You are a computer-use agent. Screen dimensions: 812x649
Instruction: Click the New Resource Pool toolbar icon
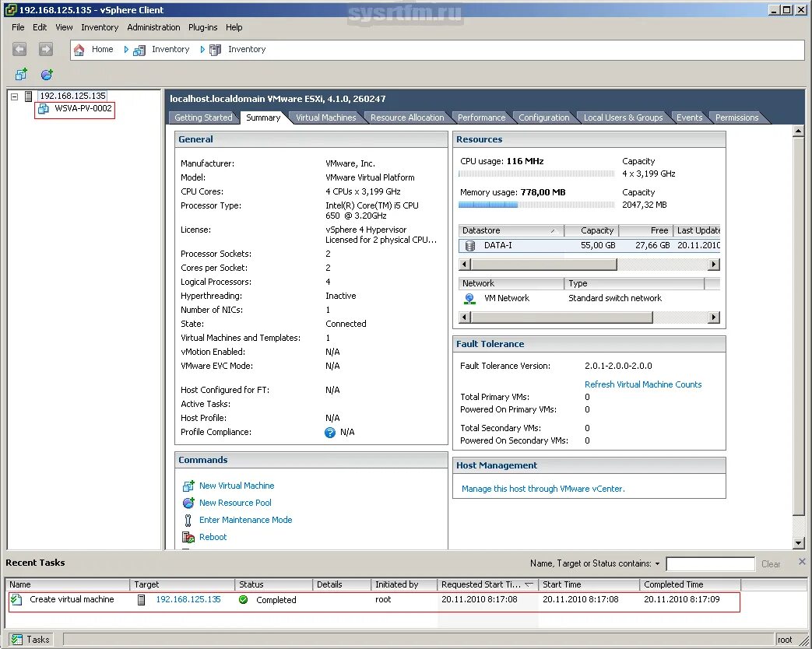[x=47, y=75]
